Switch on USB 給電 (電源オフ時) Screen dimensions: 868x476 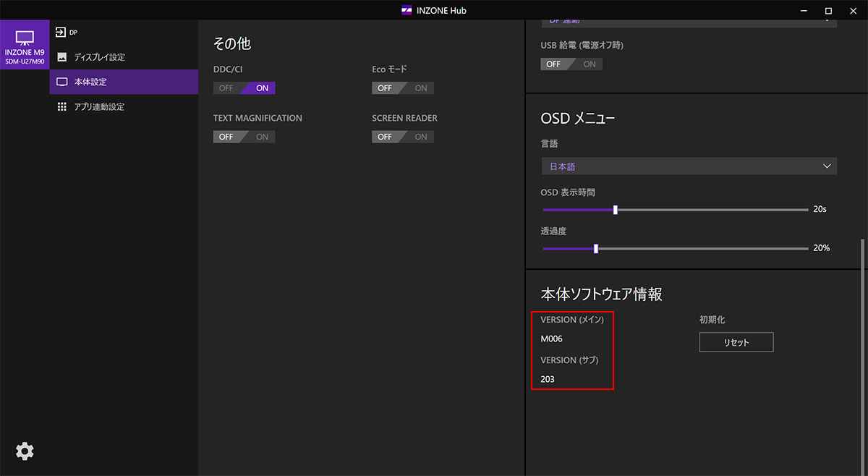point(587,64)
